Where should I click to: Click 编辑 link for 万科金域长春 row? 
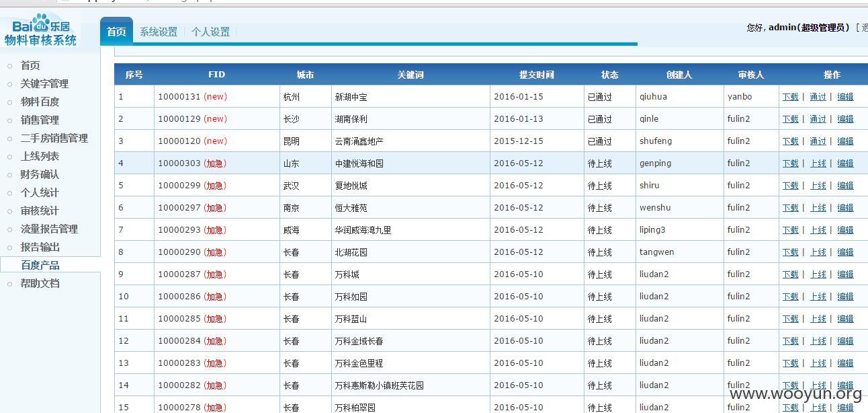845,341
